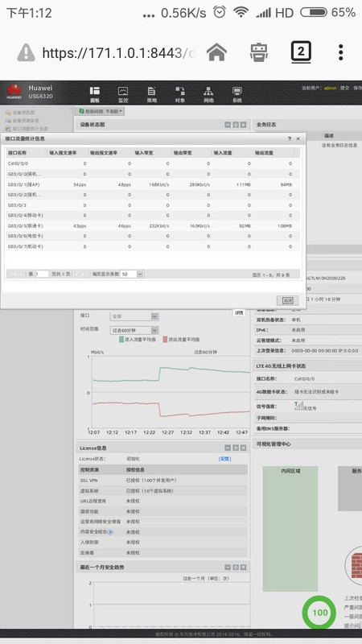362x644 pixels.
Task: Open the 系统 system tab
Action: [x=237, y=94]
